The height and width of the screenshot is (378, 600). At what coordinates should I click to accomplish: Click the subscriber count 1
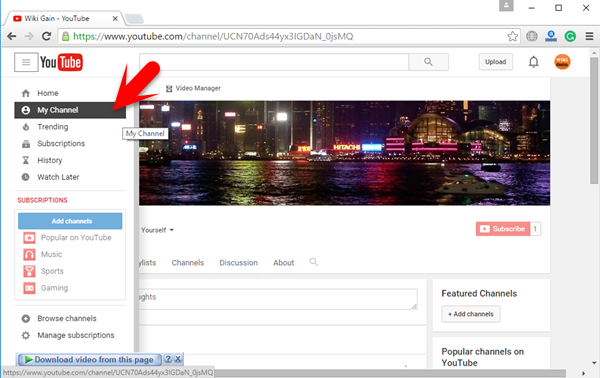click(x=535, y=229)
